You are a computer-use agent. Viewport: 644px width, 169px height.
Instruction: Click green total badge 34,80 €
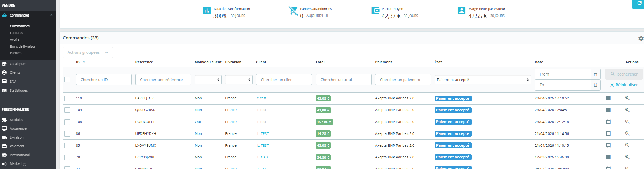pos(323,157)
